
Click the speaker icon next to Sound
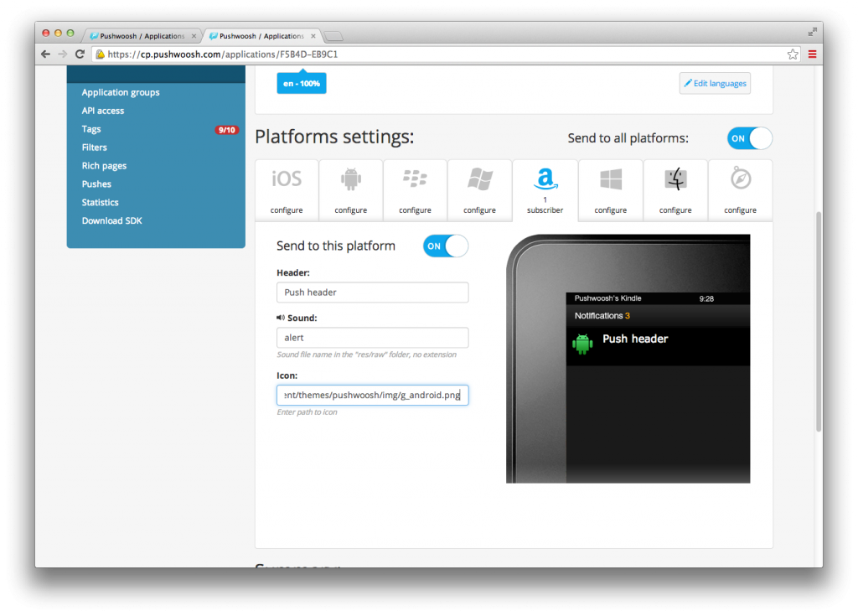tap(280, 318)
